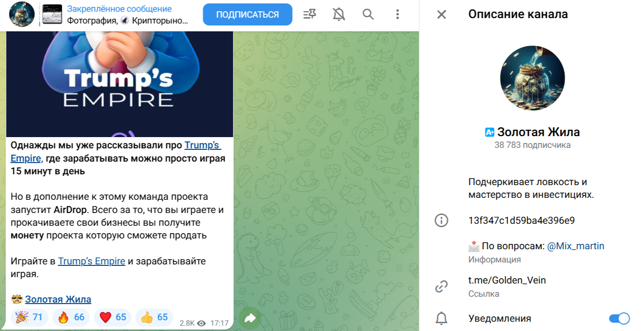644x331 pixels.
Task: Open the @Mix_martin contact link
Action: pyautogui.click(x=576, y=246)
